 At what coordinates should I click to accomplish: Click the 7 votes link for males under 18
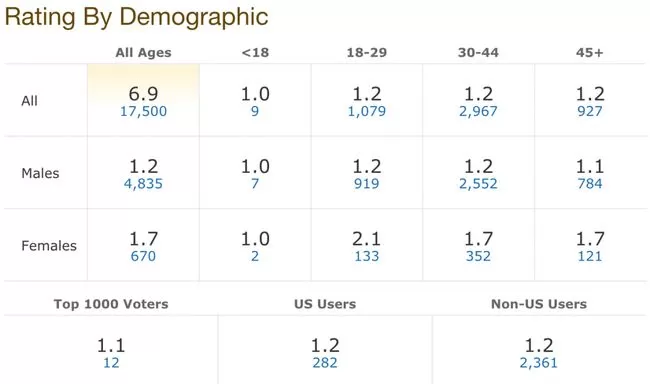point(255,184)
